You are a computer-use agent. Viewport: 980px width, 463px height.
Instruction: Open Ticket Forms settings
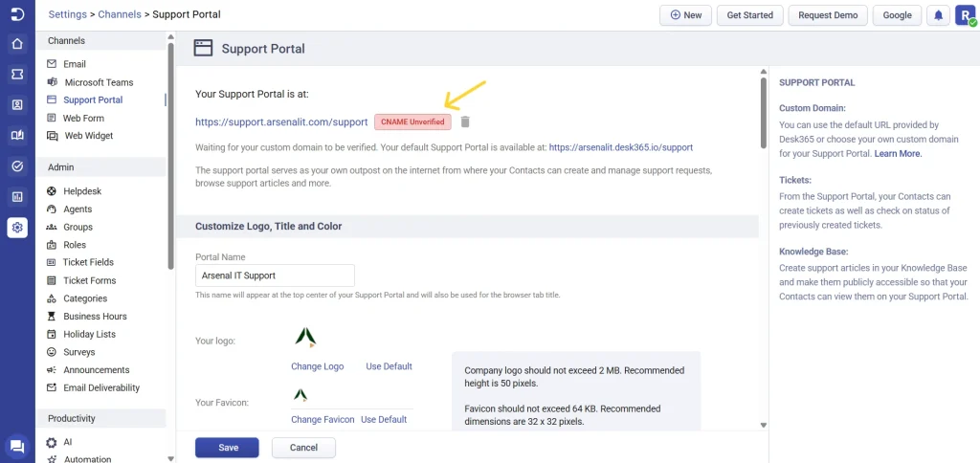[89, 280]
